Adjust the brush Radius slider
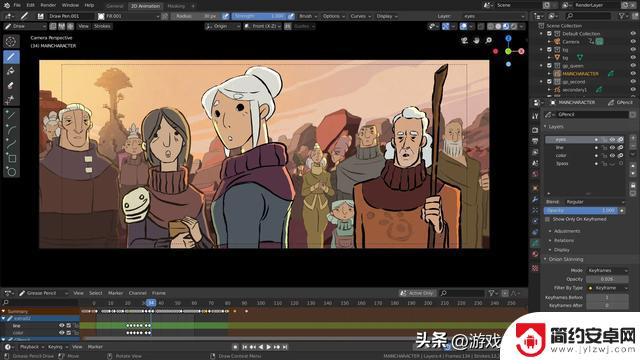This screenshot has width=640, height=360. 197,16
